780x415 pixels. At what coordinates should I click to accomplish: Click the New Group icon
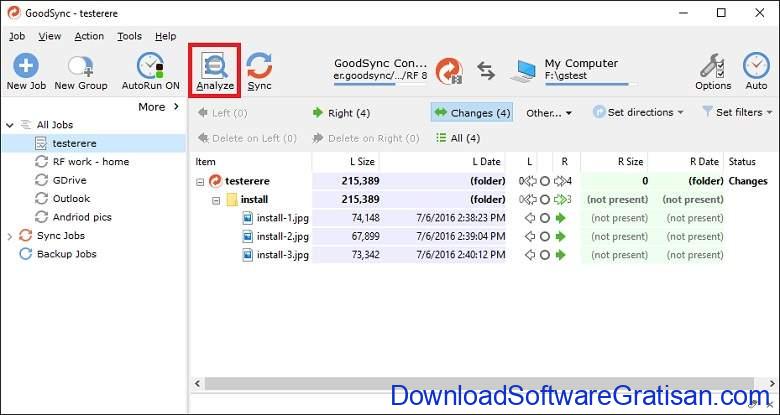81,67
